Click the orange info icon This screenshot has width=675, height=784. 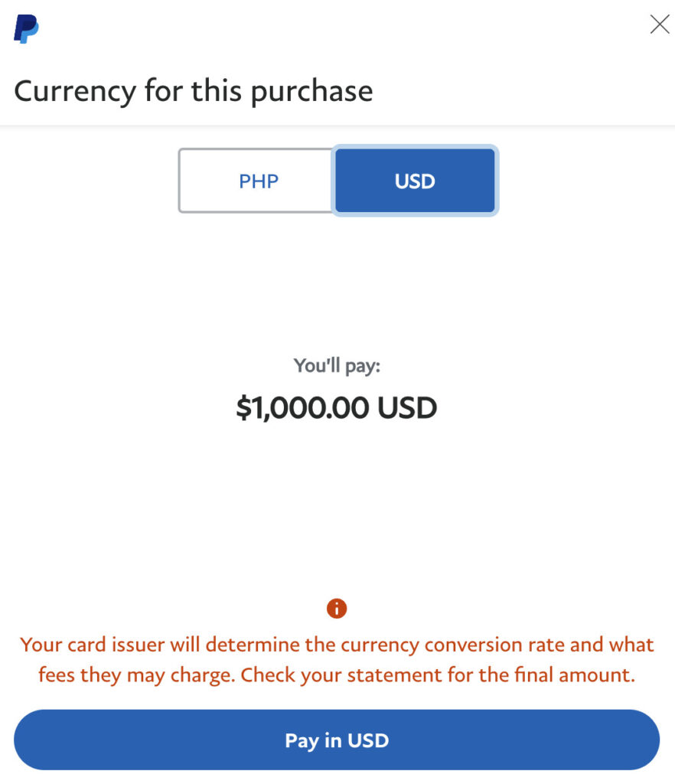coord(337,609)
